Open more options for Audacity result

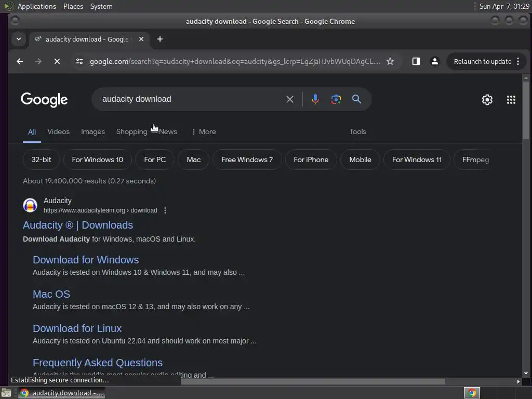click(165, 210)
